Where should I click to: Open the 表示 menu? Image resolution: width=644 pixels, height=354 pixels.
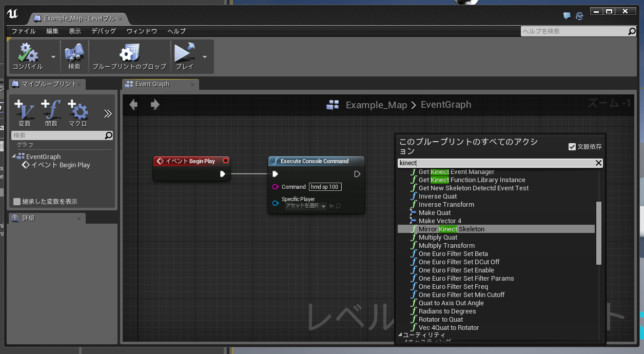(75, 31)
